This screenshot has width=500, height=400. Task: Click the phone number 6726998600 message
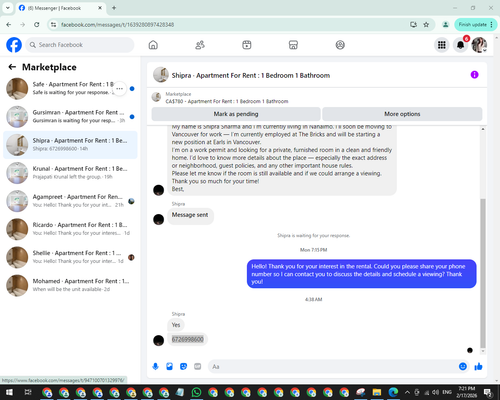point(187,339)
